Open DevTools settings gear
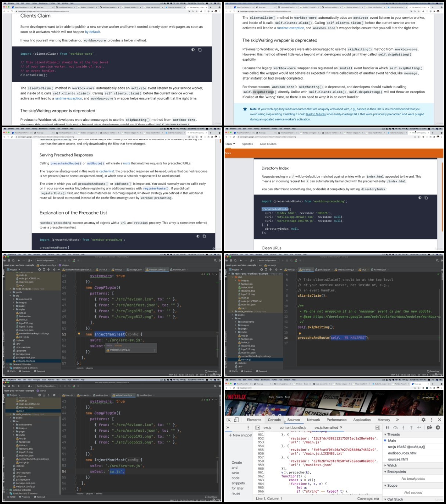This screenshot has height=504, width=446. pos(423,420)
